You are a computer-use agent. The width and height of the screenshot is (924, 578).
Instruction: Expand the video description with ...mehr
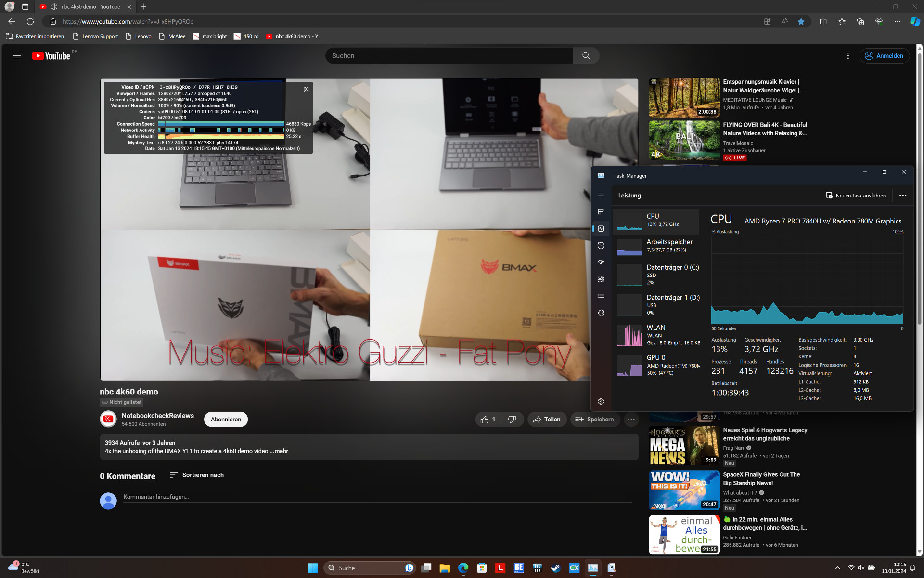pyautogui.click(x=279, y=451)
